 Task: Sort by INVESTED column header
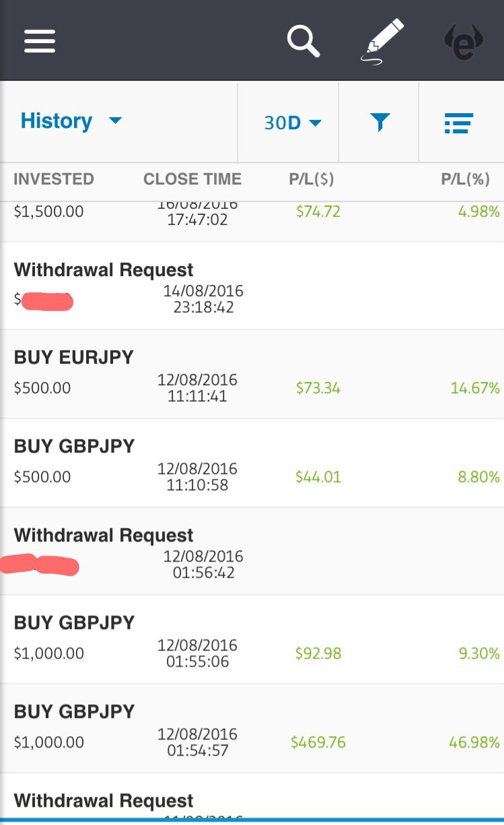pos(54,179)
